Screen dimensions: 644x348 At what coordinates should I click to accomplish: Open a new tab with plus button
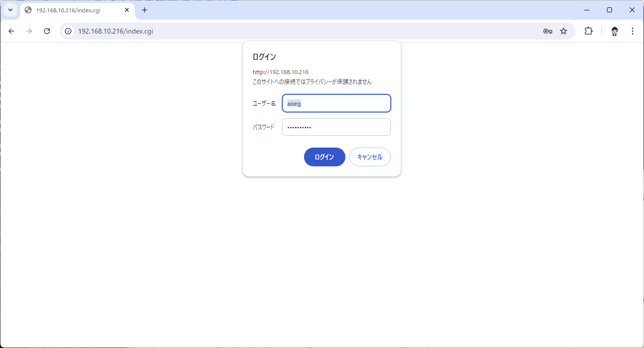click(145, 10)
